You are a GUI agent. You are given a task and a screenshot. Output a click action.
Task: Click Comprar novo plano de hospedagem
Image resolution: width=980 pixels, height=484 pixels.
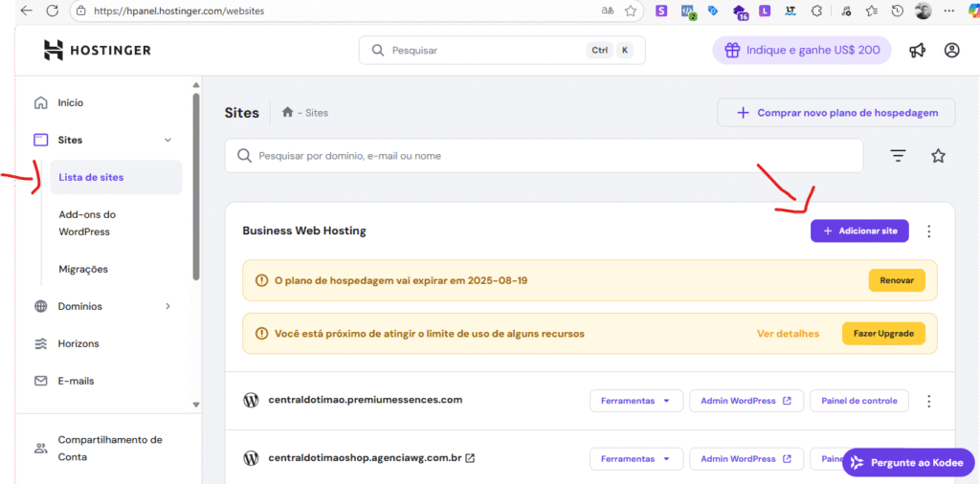(x=836, y=113)
